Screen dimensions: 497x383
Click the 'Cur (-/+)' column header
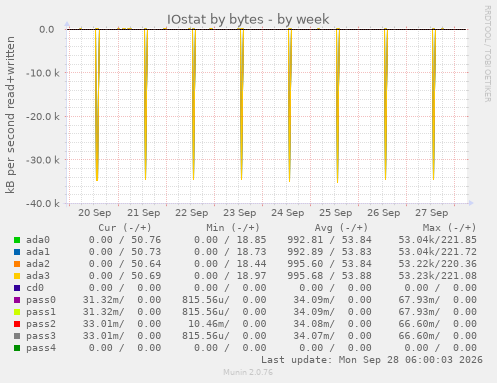[x=125, y=228]
